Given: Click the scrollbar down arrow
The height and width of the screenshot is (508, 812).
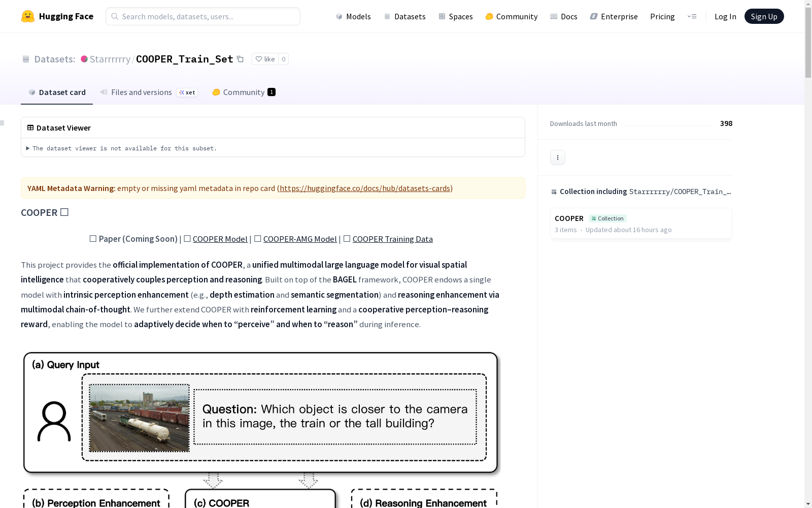Looking at the screenshot, I should (808, 504).
